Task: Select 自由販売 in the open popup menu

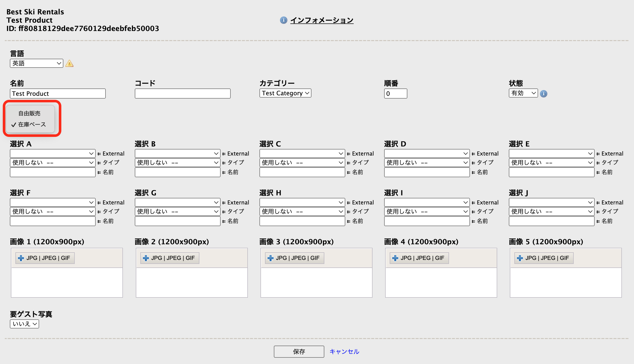Action: 30,113
